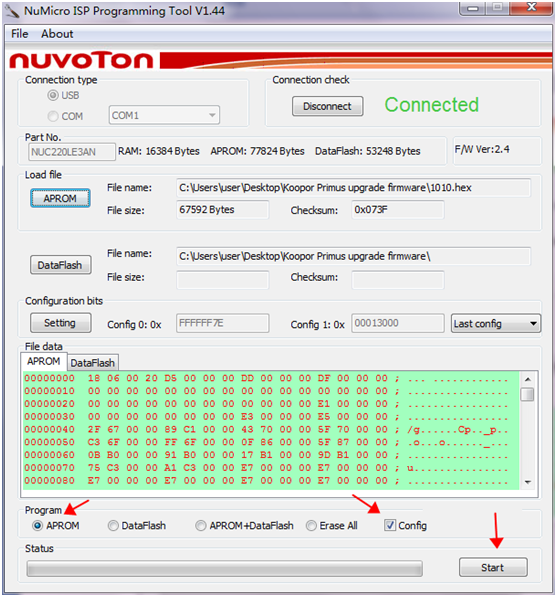Open the File menu
Viewport: 557px width, 597px height.
20,34
